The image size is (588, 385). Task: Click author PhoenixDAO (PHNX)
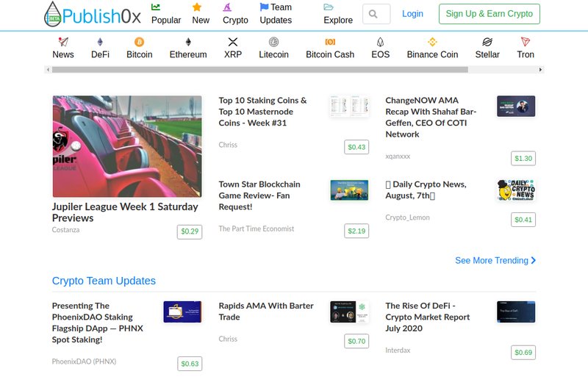(84, 361)
